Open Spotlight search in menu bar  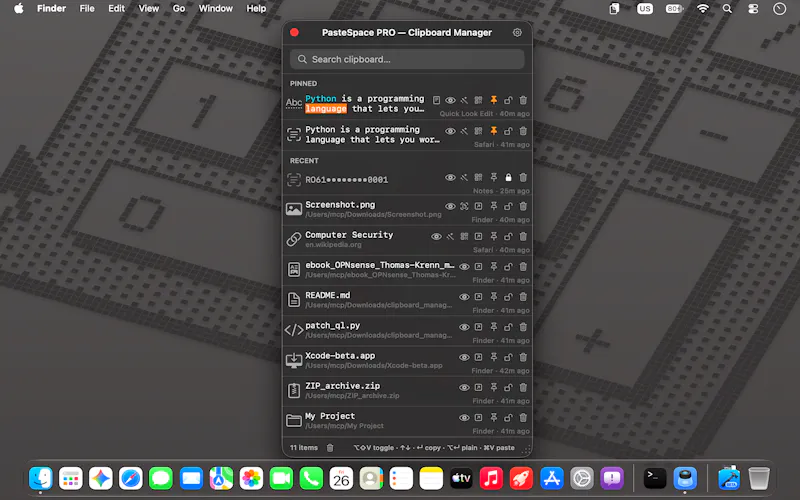coord(727,8)
